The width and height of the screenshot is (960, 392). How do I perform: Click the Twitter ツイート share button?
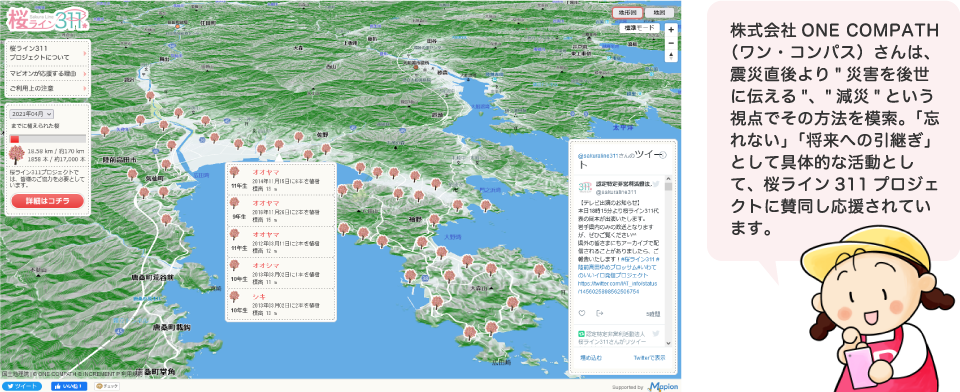coord(21,386)
